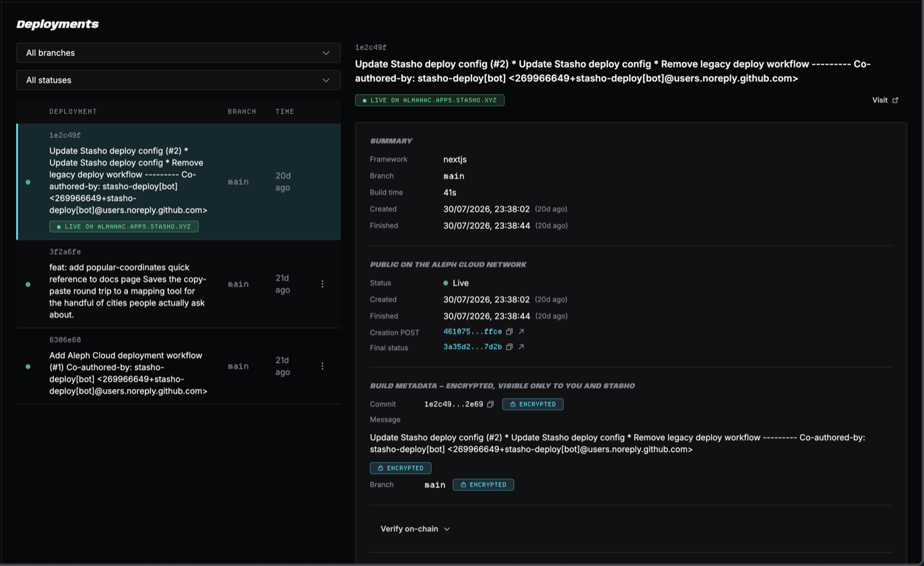The width and height of the screenshot is (924, 566).
Task: Open Creation POST hash in external explorer
Action: 521,332
